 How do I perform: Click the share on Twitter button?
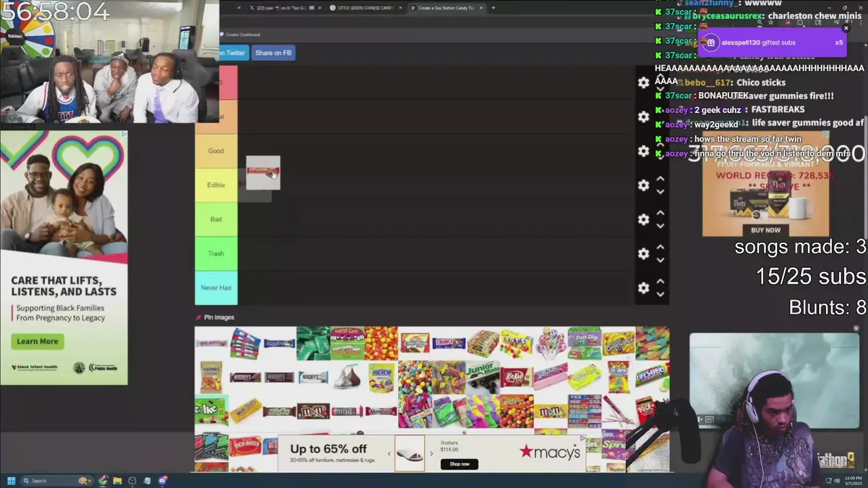(x=233, y=53)
